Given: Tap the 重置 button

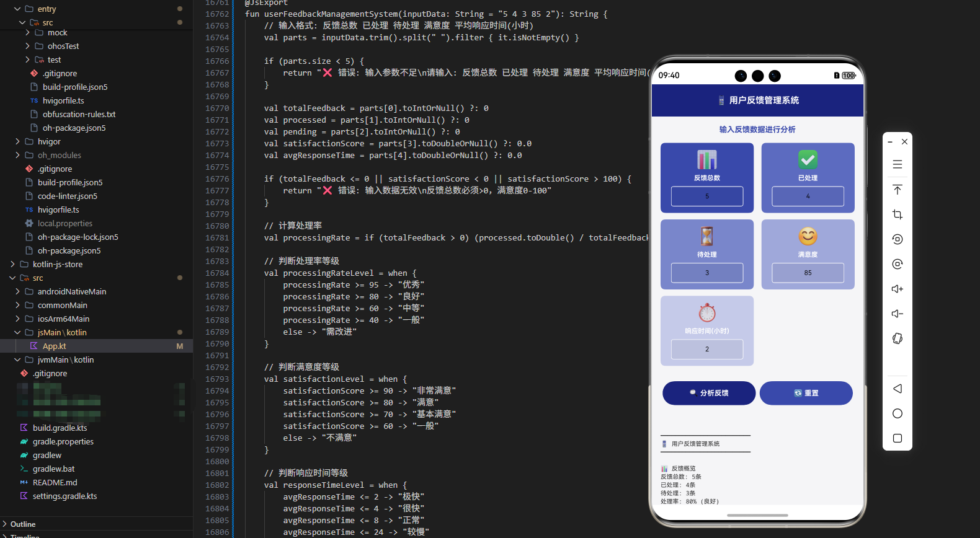Looking at the screenshot, I should tap(806, 393).
